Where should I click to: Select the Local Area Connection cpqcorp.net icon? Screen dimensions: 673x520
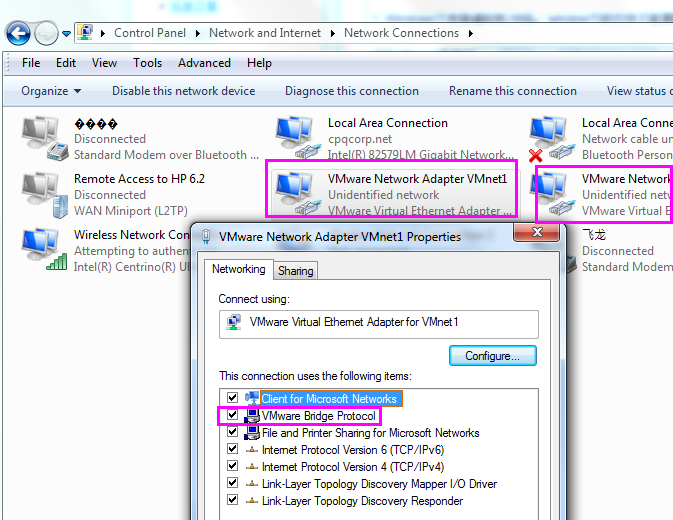[x=298, y=138]
